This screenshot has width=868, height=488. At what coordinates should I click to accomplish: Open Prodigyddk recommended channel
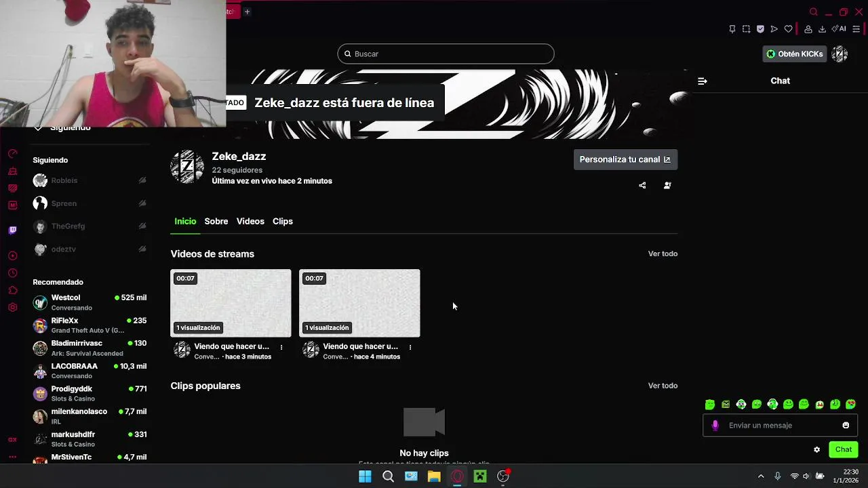(x=90, y=394)
